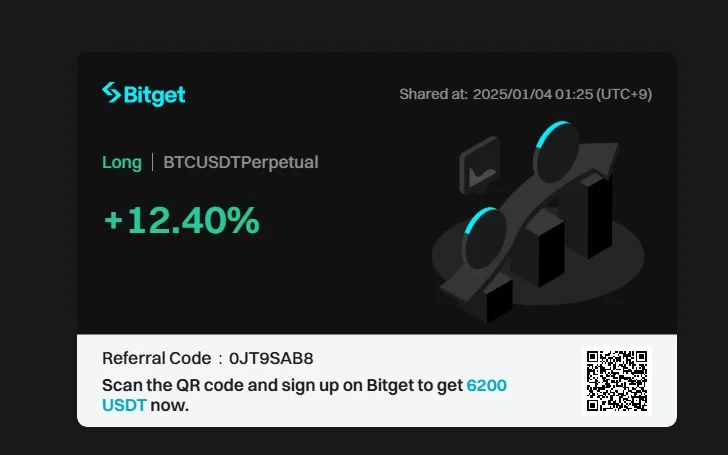Click the Bitget arrow logo icon
Viewport: 728px width, 455px height.
(111, 93)
